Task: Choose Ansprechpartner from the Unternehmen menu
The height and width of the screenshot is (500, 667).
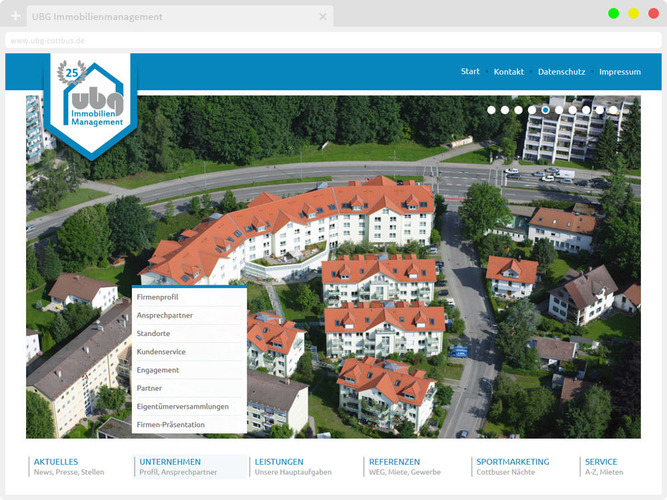Action: pyautogui.click(x=165, y=315)
